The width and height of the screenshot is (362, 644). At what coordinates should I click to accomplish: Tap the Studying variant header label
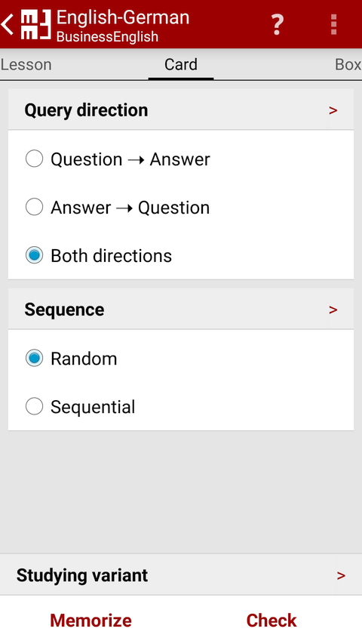pos(82,575)
